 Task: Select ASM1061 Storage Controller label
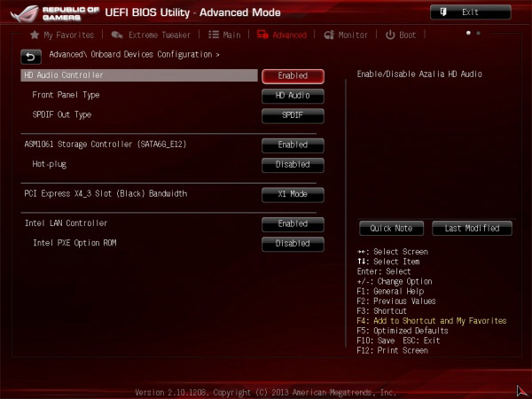click(106, 145)
